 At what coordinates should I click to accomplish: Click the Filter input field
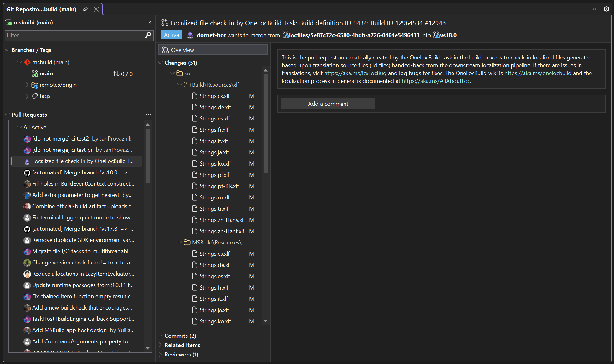point(74,35)
